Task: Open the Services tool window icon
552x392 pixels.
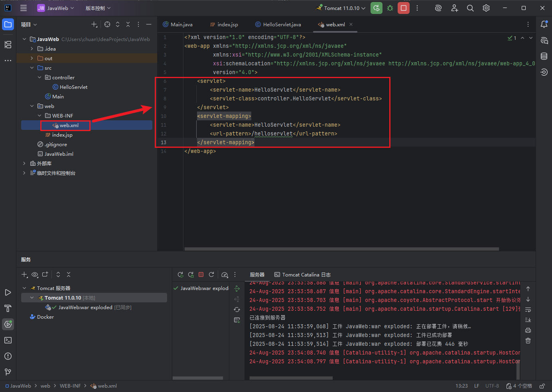Action: pos(8,324)
